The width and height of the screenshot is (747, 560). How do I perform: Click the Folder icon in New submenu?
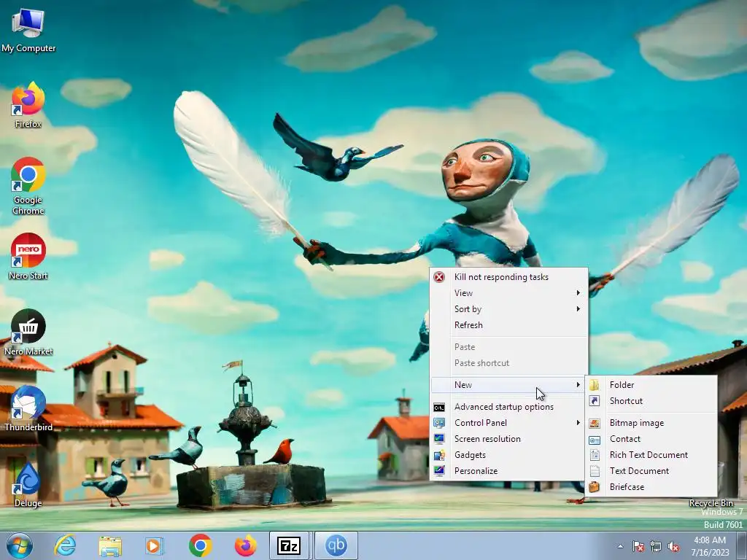tap(595, 385)
